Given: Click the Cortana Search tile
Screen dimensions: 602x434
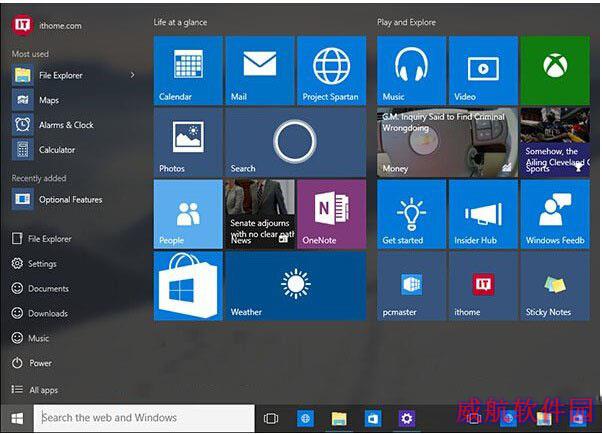Looking at the screenshot, I should 296,142.
